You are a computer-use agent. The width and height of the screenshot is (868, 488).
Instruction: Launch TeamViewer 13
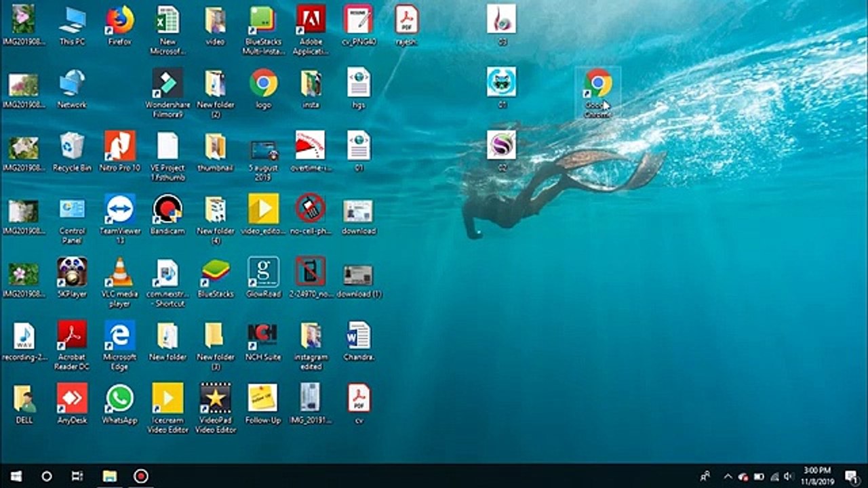click(119, 220)
